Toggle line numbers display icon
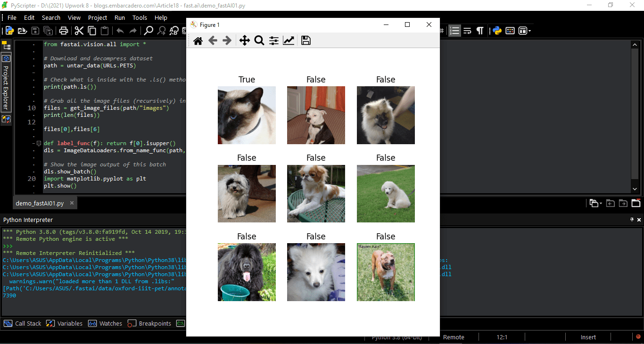 [454, 31]
